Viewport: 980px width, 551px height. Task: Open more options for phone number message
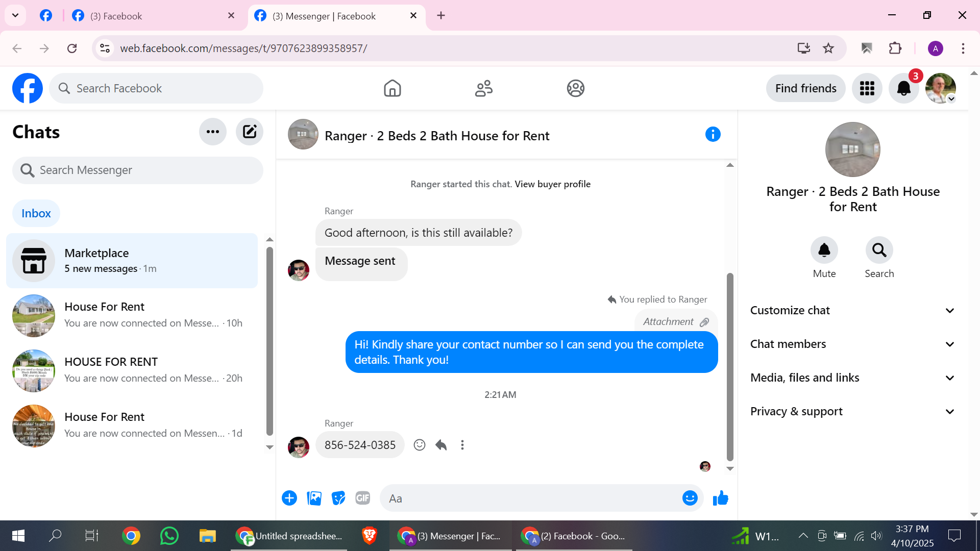pos(462,445)
